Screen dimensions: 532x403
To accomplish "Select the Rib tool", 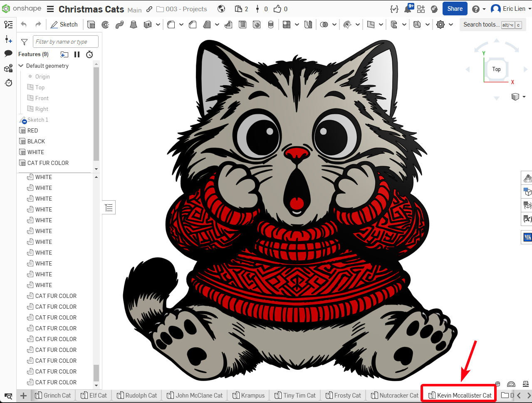I will click(228, 25).
